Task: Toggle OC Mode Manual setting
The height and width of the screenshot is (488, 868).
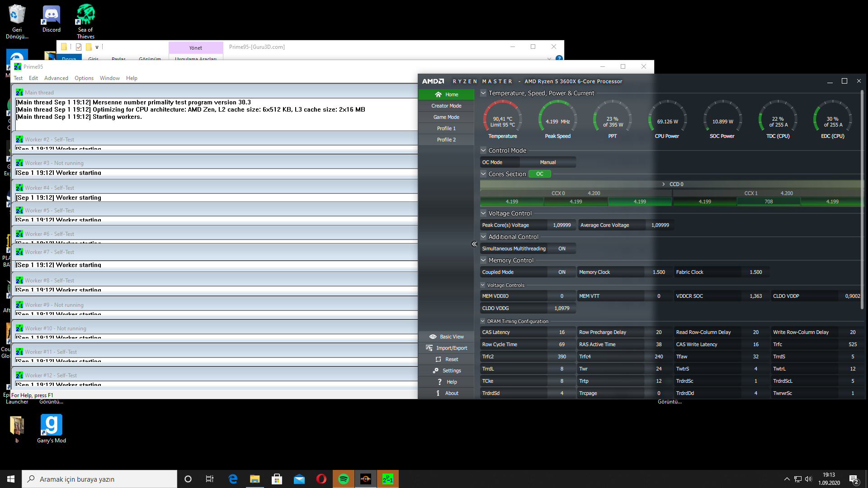Action: (x=548, y=162)
